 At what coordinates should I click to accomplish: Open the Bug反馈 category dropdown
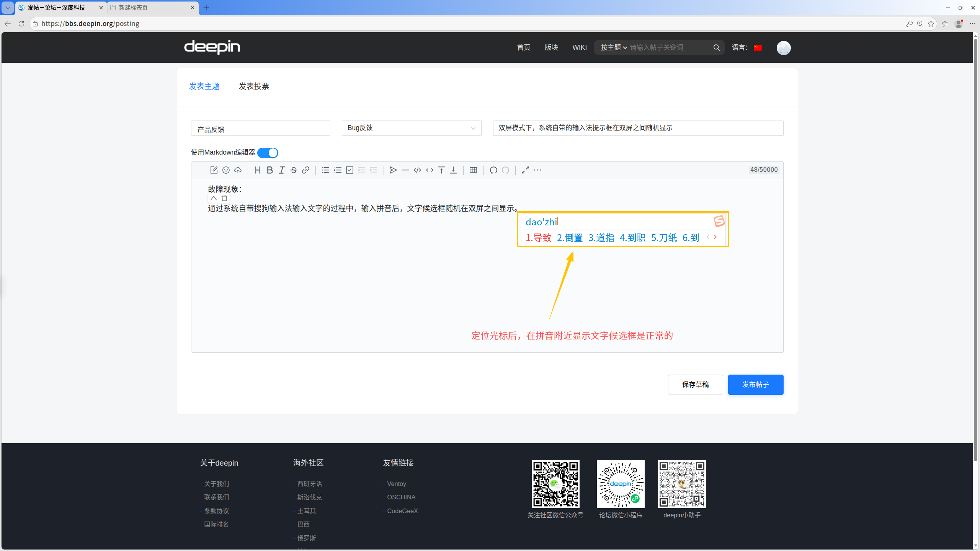(x=411, y=128)
